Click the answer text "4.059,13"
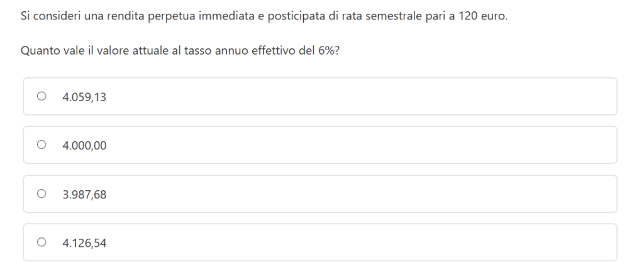The image size is (644, 277). [84, 97]
